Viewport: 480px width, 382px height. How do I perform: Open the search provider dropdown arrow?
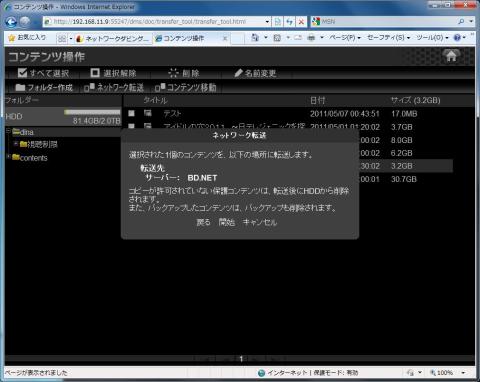(471, 22)
